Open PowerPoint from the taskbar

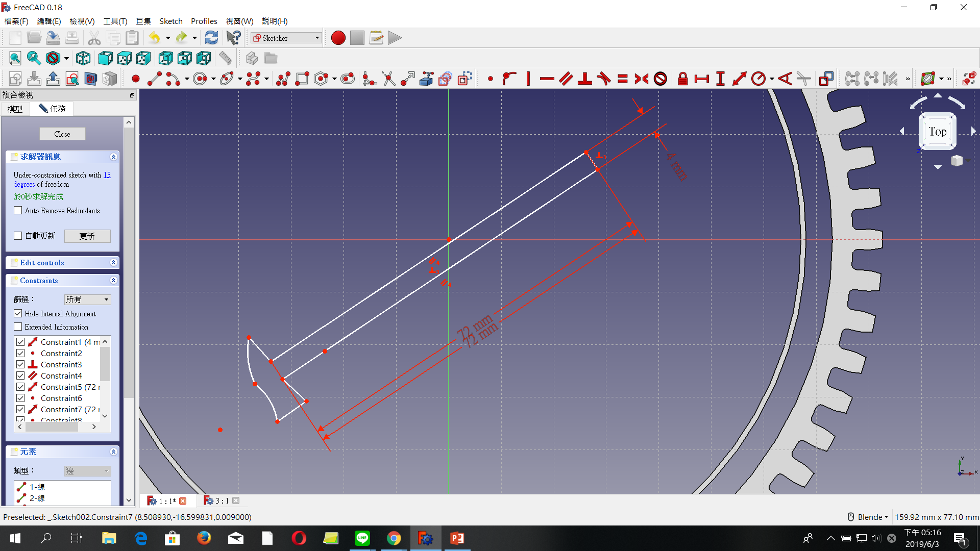tap(457, 538)
